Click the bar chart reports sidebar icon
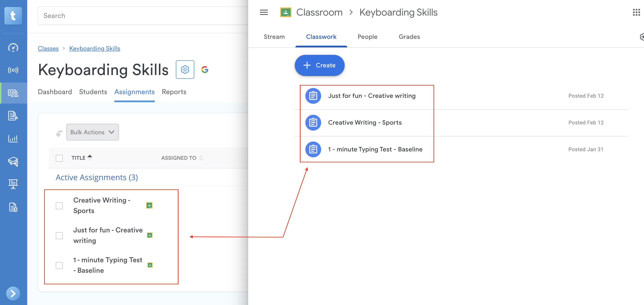This screenshot has width=644, height=305. 13,138
